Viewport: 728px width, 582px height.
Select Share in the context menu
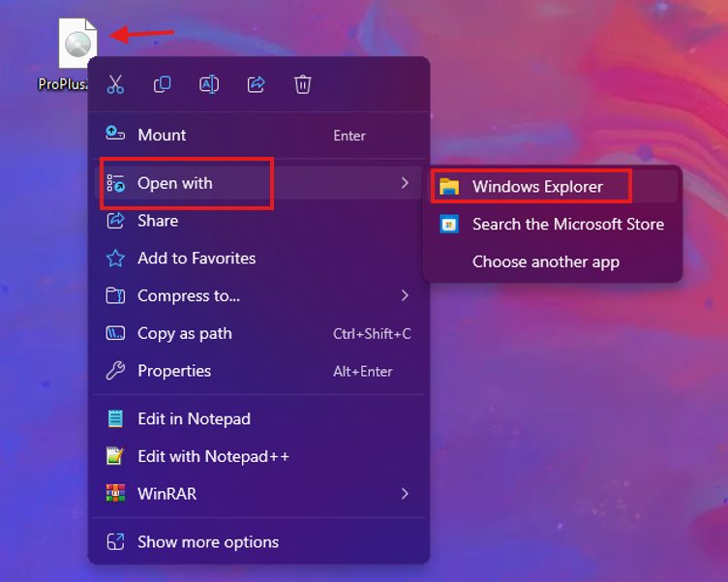[258, 221]
